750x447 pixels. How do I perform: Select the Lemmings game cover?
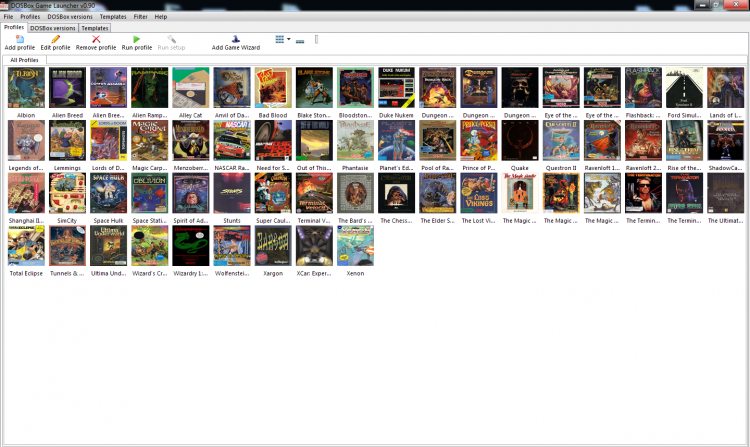(67, 140)
